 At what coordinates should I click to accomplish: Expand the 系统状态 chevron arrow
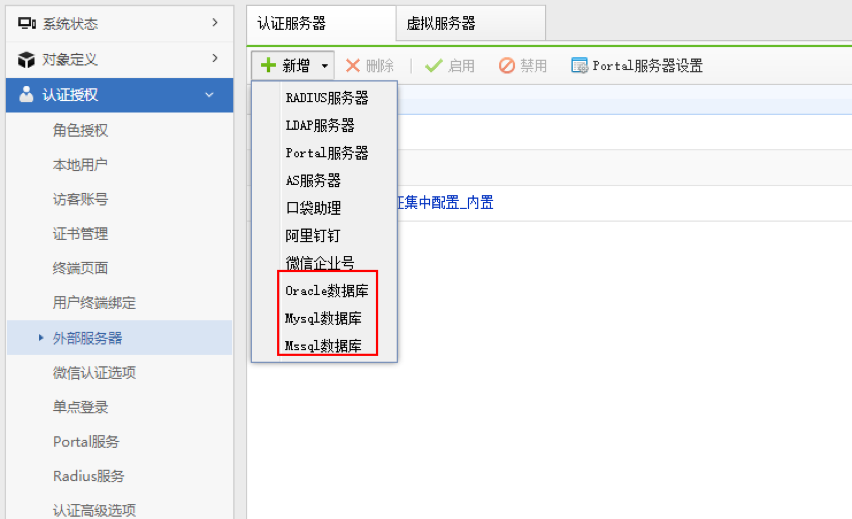point(214,22)
